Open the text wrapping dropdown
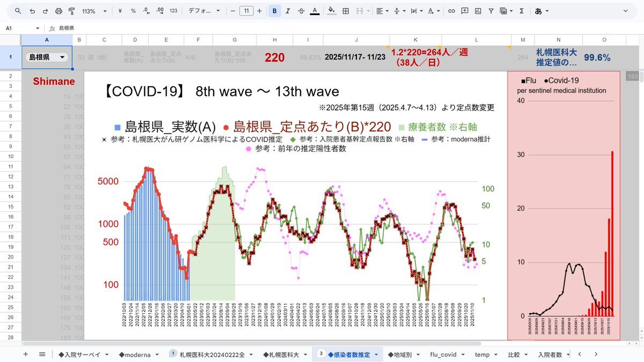The height and width of the screenshot is (362, 644). pyautogui.click(x=417, y=11)
